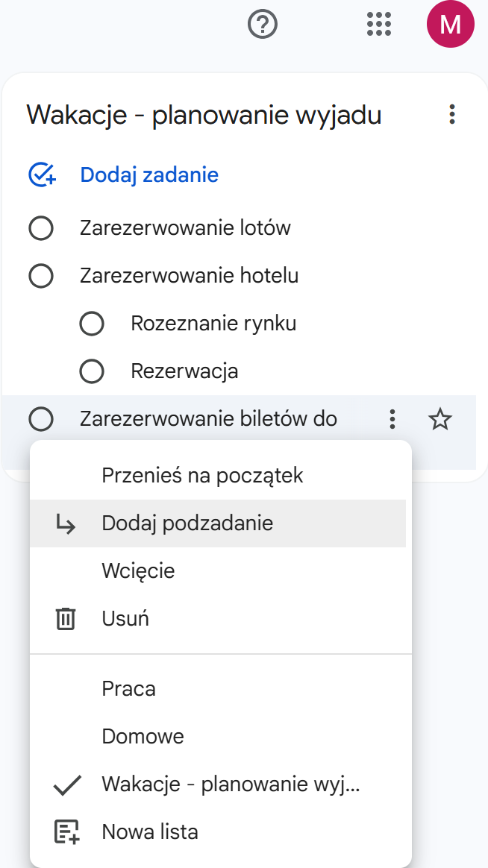
Task: Click the trash icon next to Usuń
Action: pos(66,618)
